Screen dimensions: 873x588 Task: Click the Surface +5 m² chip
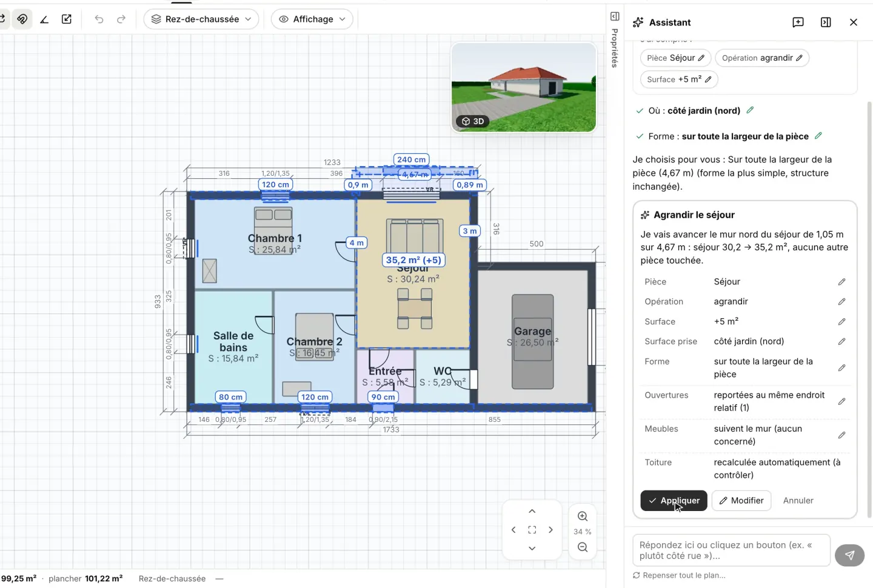click(679, 79)
